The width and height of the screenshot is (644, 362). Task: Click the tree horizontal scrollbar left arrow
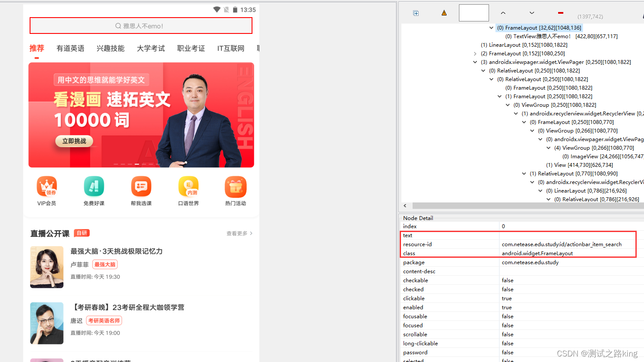pyautogui.click(x=405, y=206)
